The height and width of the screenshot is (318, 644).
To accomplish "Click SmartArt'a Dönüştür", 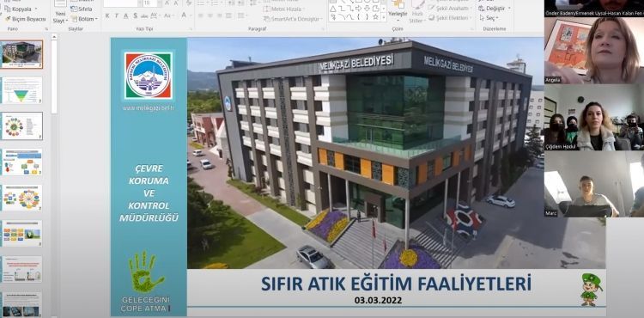I will click(293, 19).
